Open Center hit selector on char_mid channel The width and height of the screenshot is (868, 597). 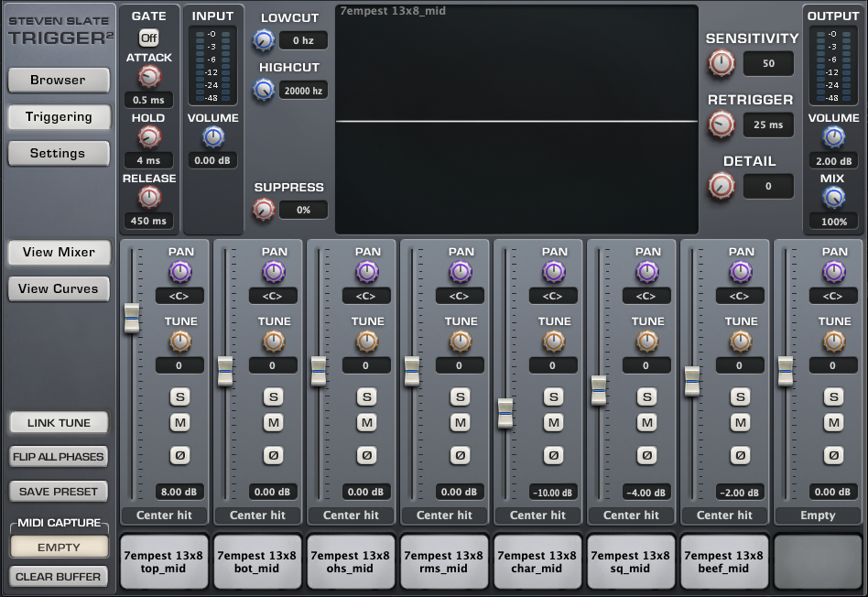pos(538,515)
